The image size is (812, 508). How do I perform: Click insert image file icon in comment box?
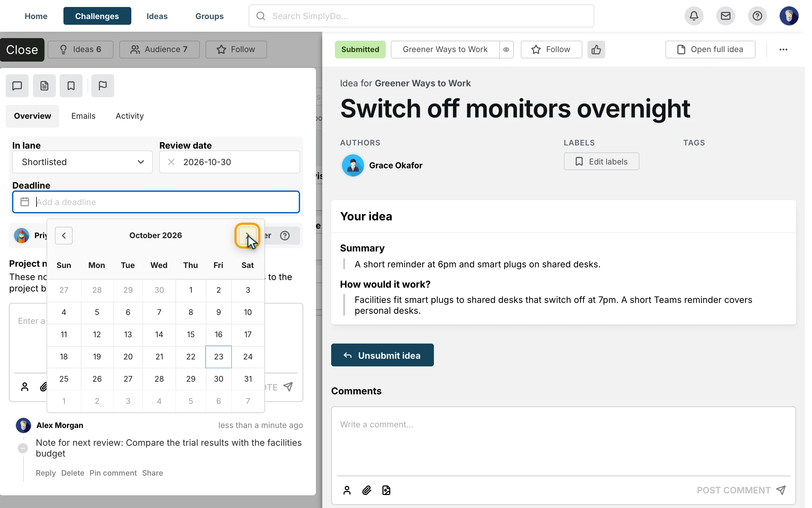[386, 490]
